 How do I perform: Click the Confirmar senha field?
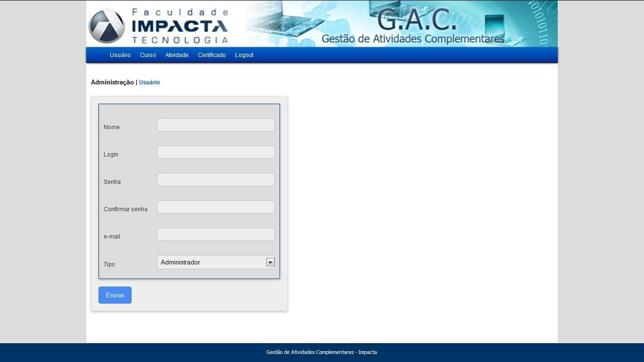pyautogui.click(x=215, y=206)
